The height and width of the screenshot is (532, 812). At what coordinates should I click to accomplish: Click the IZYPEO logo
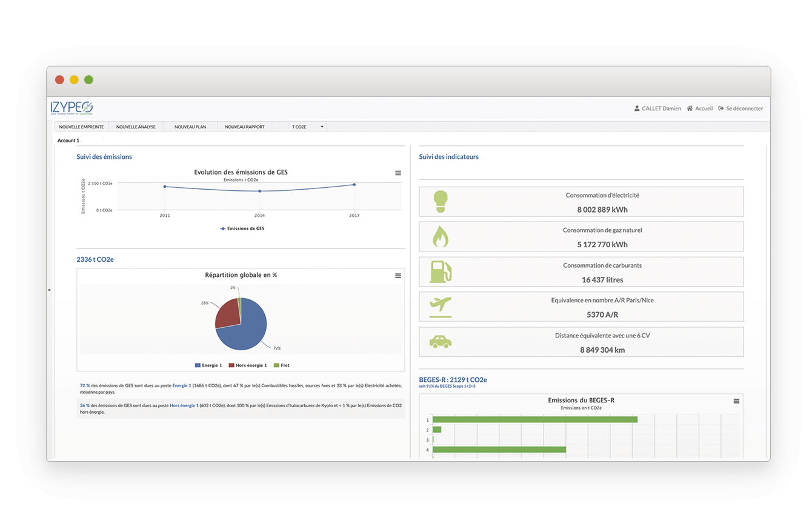point(72,108)
